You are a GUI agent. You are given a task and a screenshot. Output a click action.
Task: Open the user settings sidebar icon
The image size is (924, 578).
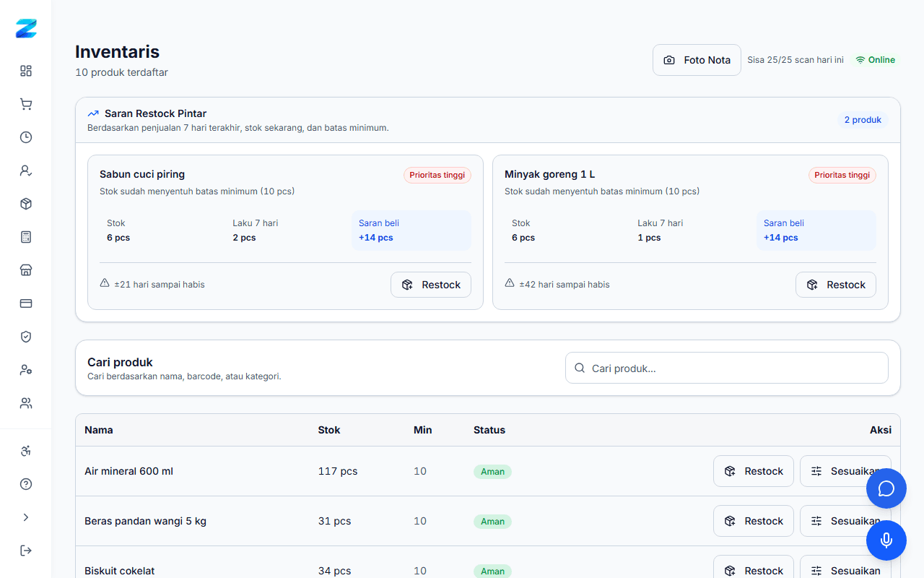point(26,370)
